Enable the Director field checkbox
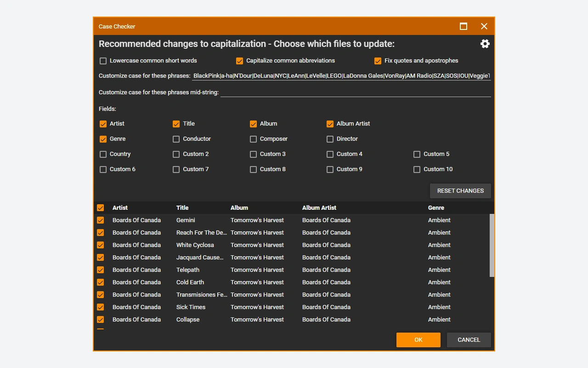The image size is (588, 368). click(x=330, y=139)
